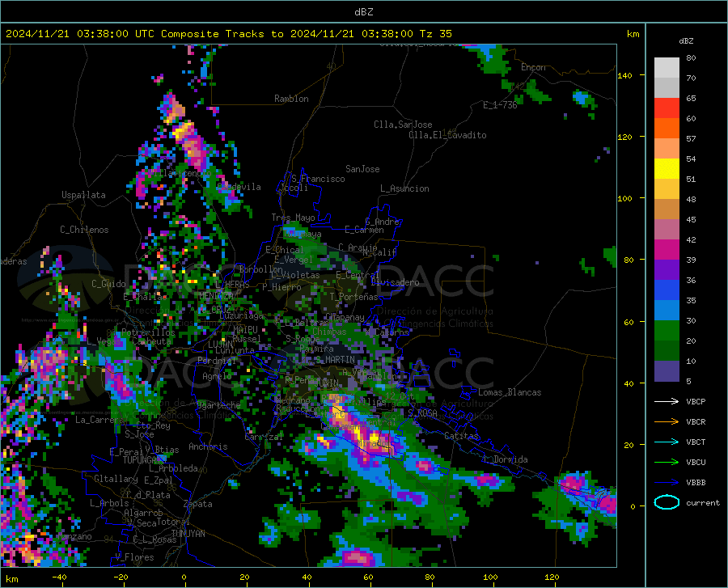Click the 'Ramblon' map label
This screenshot has height=588, width=728.
(291, 99)
